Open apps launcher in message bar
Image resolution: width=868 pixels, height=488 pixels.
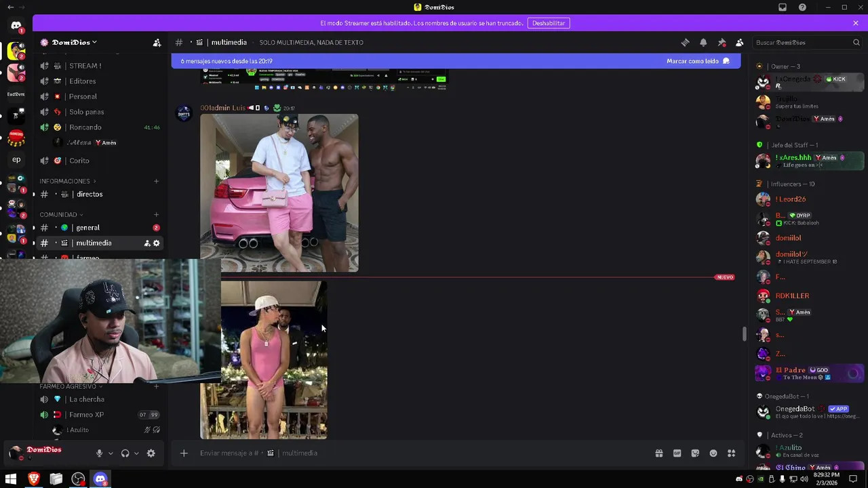pyautogui.click(x=732, y=453)
